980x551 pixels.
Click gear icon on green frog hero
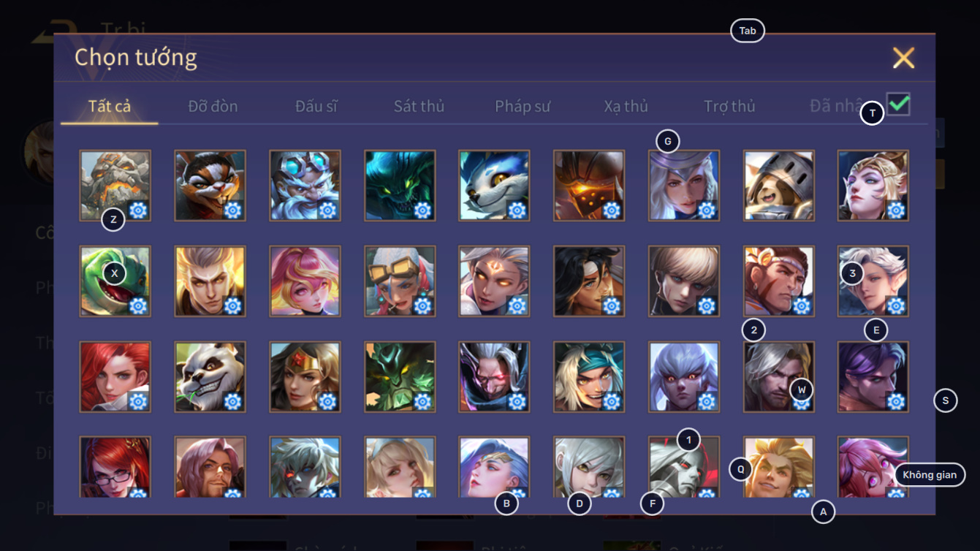(138, 305)
